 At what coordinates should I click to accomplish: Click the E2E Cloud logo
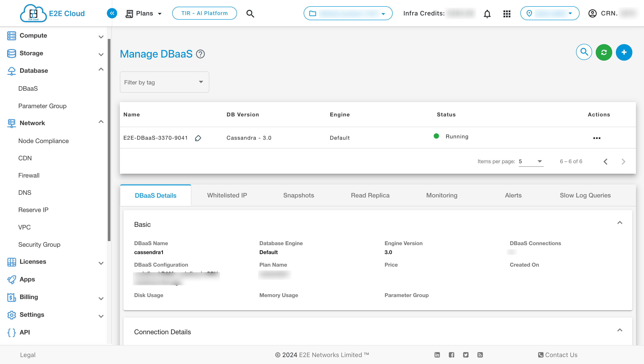[52, 13]
